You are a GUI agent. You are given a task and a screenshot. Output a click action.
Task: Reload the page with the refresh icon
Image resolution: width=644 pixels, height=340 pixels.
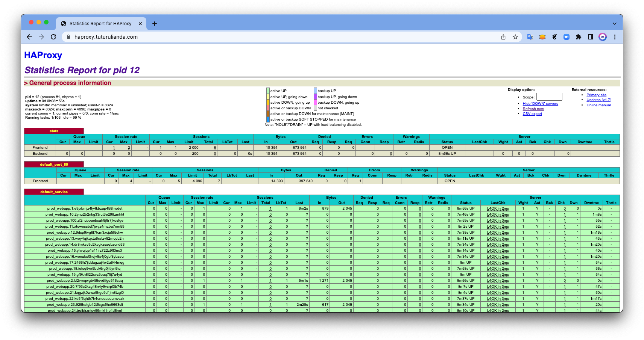(53, 37)
